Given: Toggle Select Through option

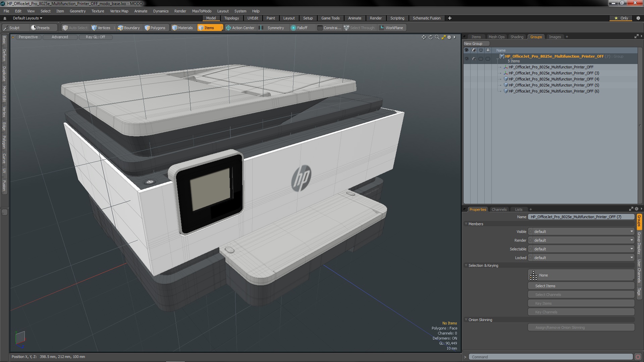Looking at the screenshot, I should coord(359,28).
